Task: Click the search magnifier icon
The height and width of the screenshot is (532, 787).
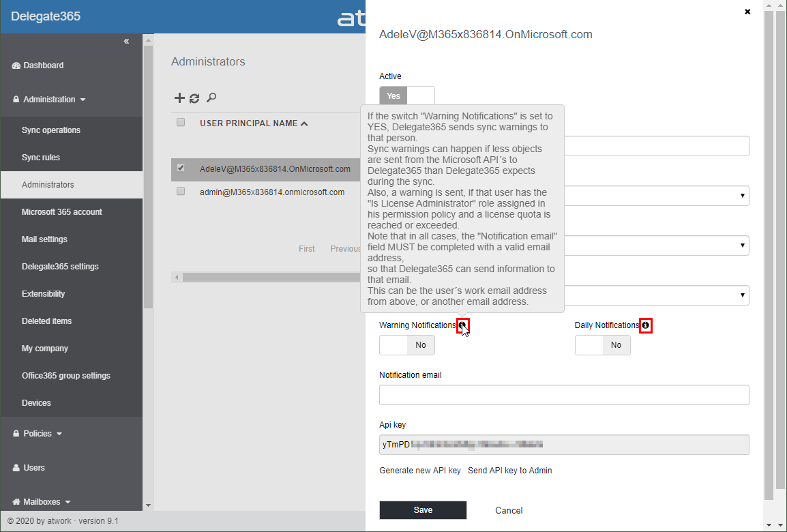Action: point(211,98)
